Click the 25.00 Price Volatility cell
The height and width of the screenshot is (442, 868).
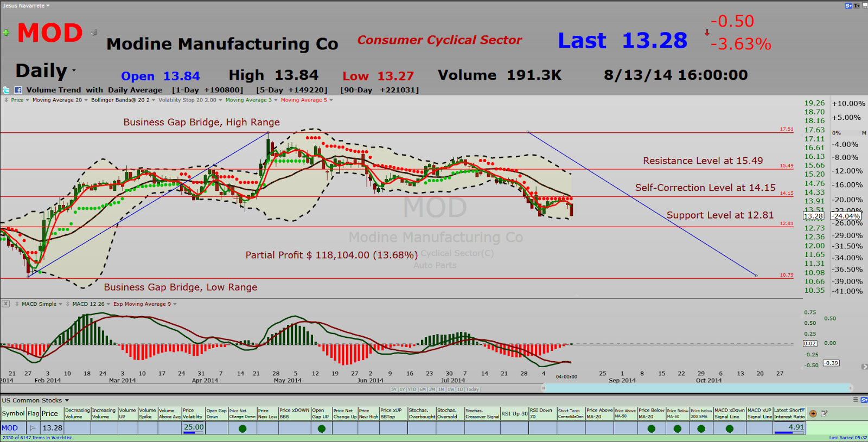click(x=193, y=427)
